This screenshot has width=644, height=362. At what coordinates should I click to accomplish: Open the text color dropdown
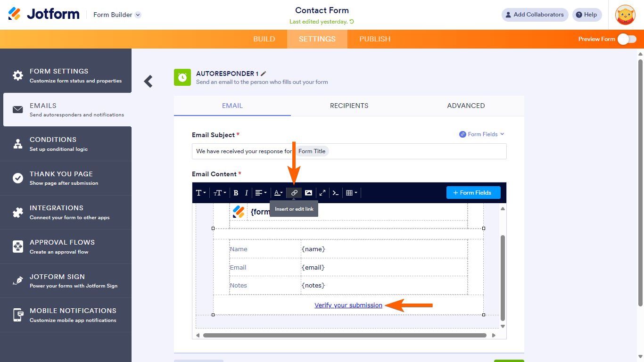point(279,193)
